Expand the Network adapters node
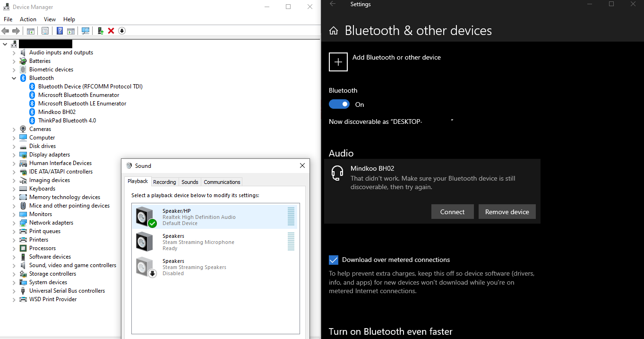Viewport: 644px width, 339px height. (14, 223)
